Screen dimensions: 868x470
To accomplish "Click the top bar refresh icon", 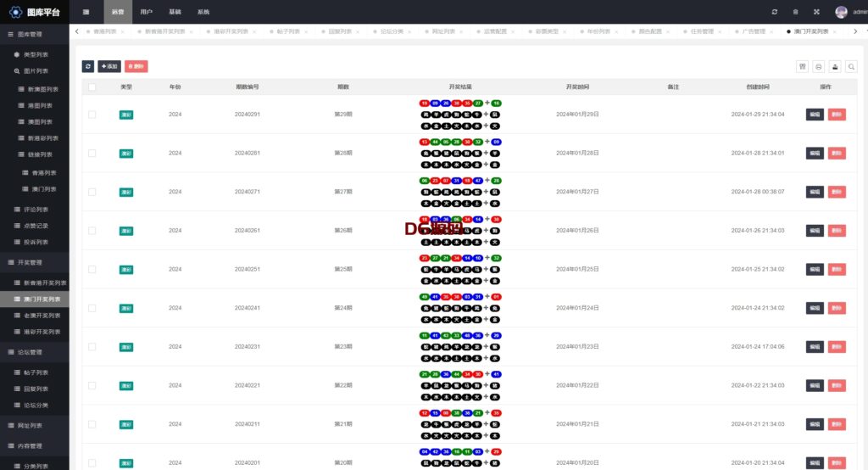I will click(x=775, y=12).
